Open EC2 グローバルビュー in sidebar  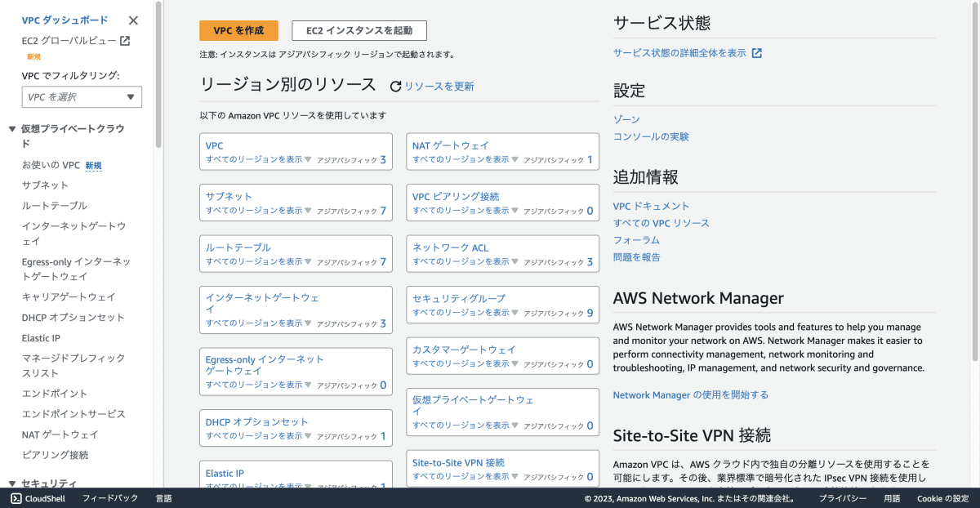pos(69,40)
